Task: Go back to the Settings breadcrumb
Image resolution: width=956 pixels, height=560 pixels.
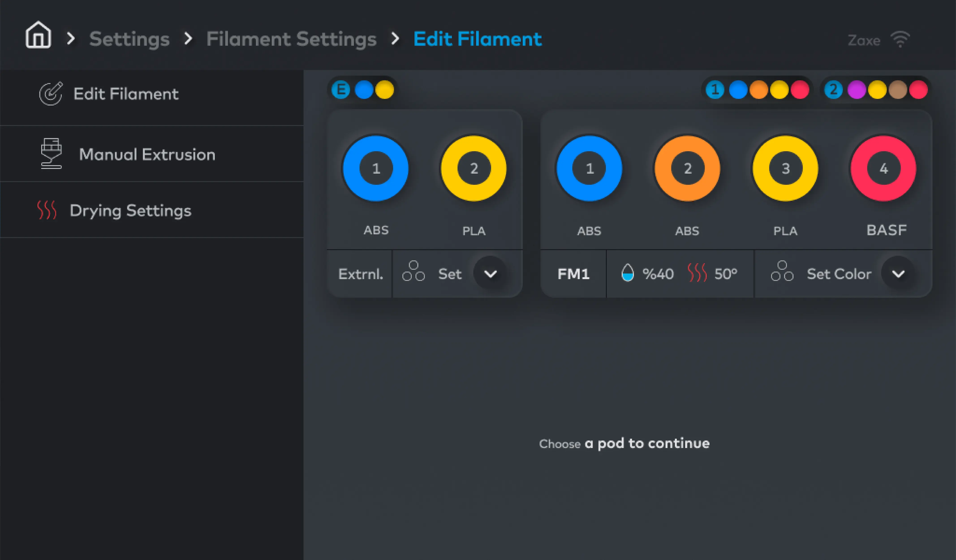Action: pyautogui.click(x=129, y=39)
